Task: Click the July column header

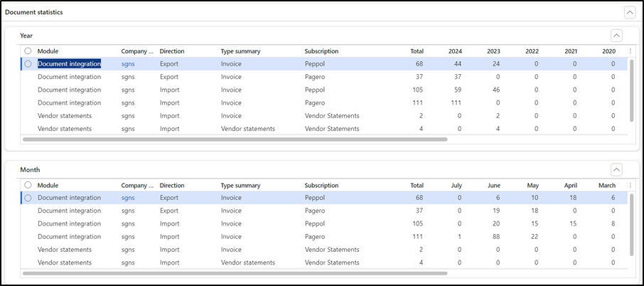Action: pos(456,185)
